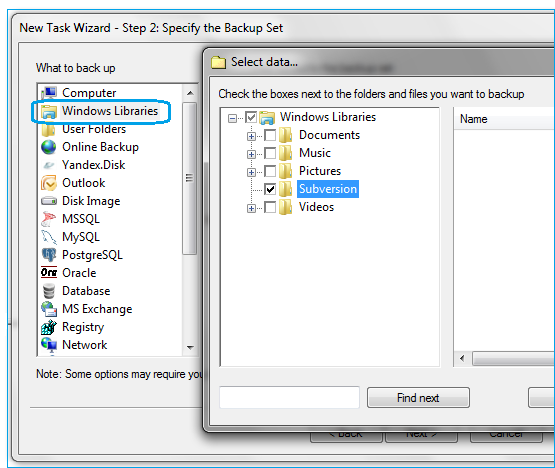This screenshot has width=555, height=468.
Task: Select the Music tree label
Action: pyautogui.click(x=315, y=153)
